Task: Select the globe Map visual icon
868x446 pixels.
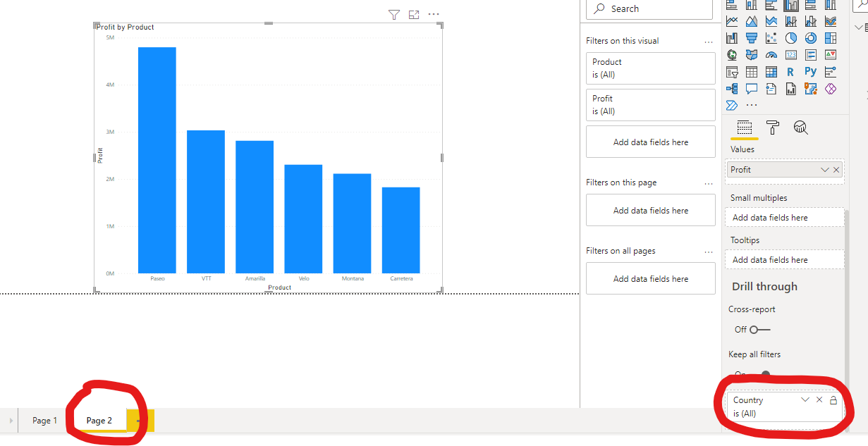Action: pyautogui.click(x=732, y=55)
